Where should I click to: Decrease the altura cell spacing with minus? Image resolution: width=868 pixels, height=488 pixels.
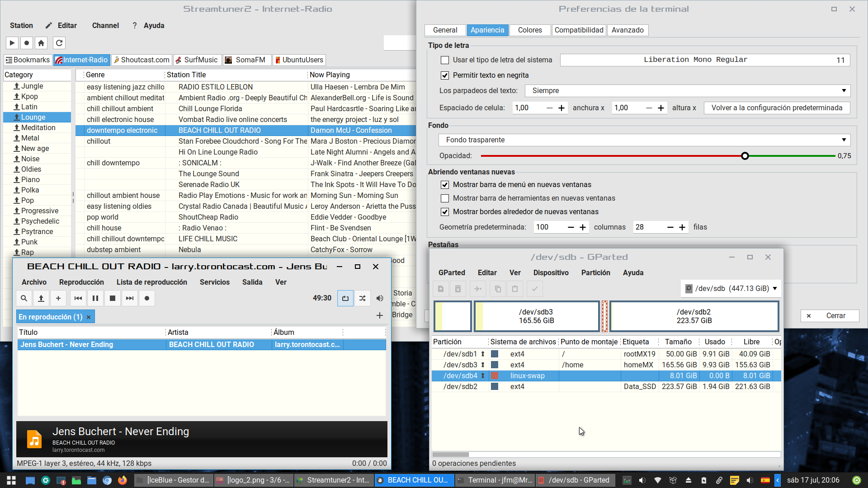[x=649, y=108]
